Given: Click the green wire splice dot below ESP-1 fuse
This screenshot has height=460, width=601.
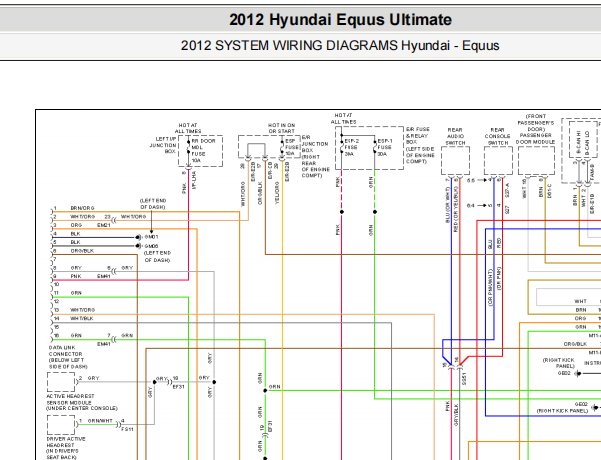Looking at the screenshot, I should click(x=375, y=212).
